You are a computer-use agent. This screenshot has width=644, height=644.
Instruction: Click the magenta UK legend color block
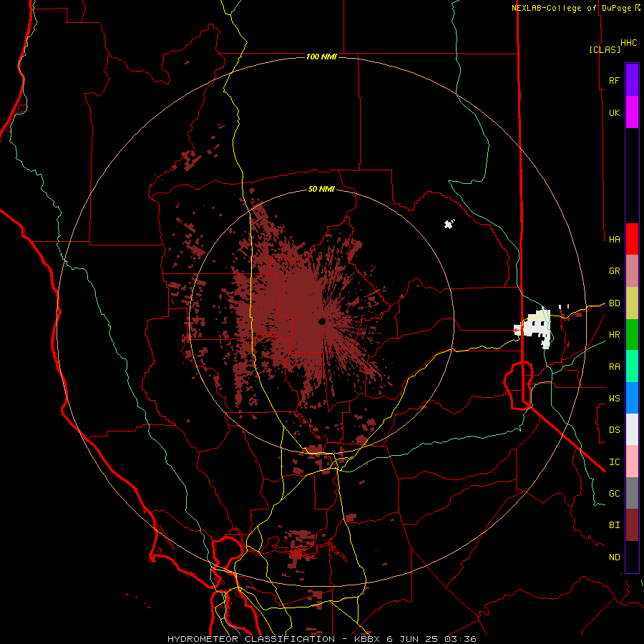click(632, 112)
